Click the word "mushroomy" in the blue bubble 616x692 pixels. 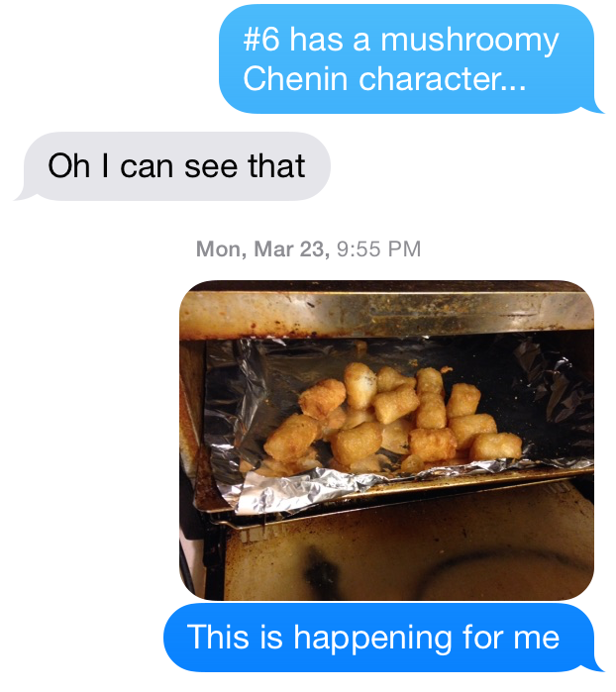coord(469,42)
